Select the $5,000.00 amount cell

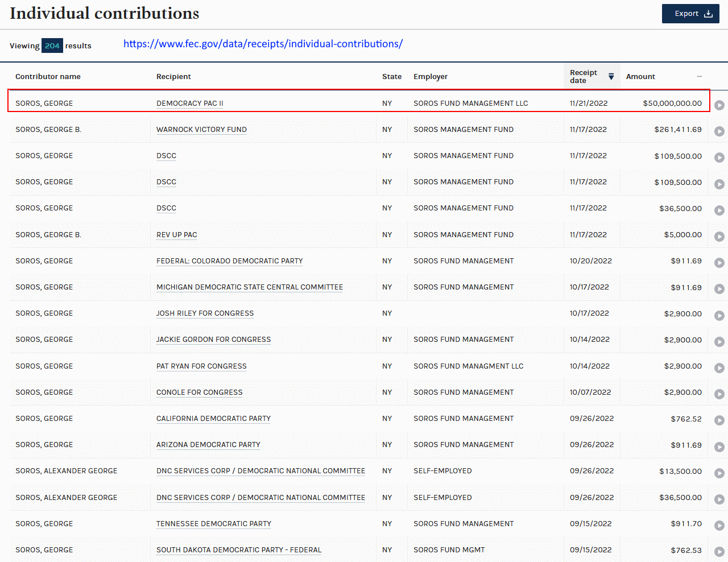tap(682, 234)
